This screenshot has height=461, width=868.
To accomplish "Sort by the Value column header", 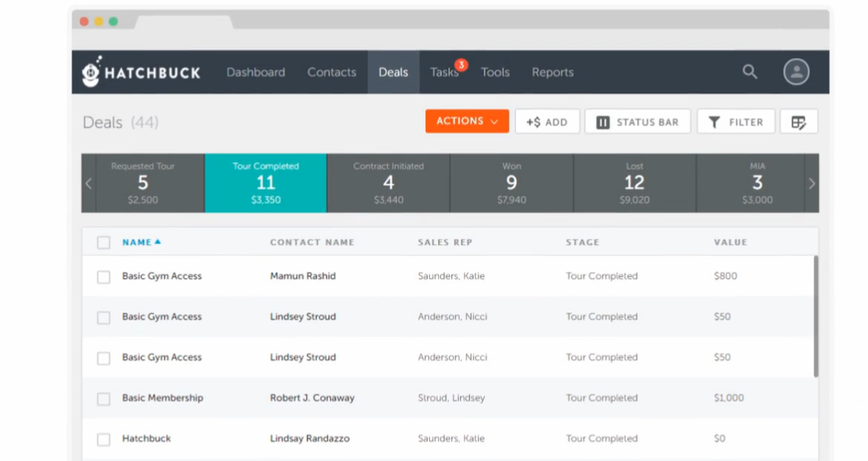I will [x=731, y=243].
